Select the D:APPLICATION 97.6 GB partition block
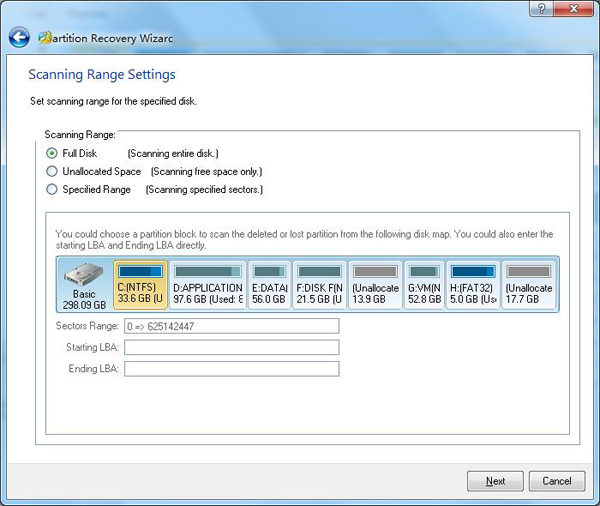600x506 pixels. point(208,285)
